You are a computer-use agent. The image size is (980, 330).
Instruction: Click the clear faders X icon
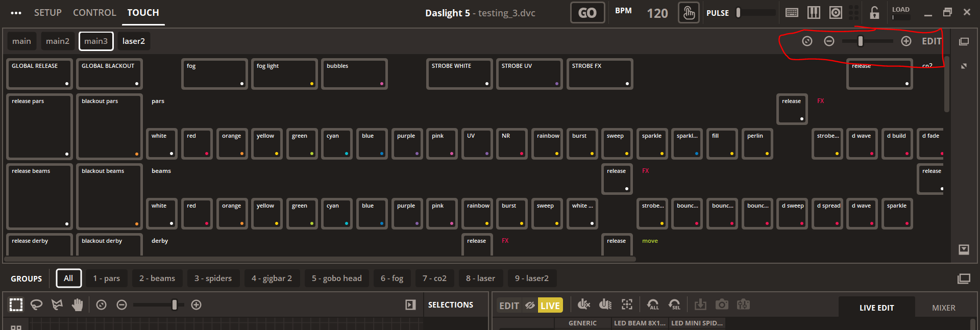pyautogui.click(x=584, y=304)
